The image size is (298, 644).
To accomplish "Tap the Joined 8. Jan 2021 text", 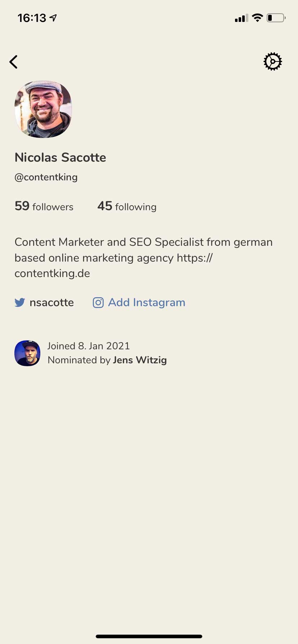I will [x=89, y=346].
